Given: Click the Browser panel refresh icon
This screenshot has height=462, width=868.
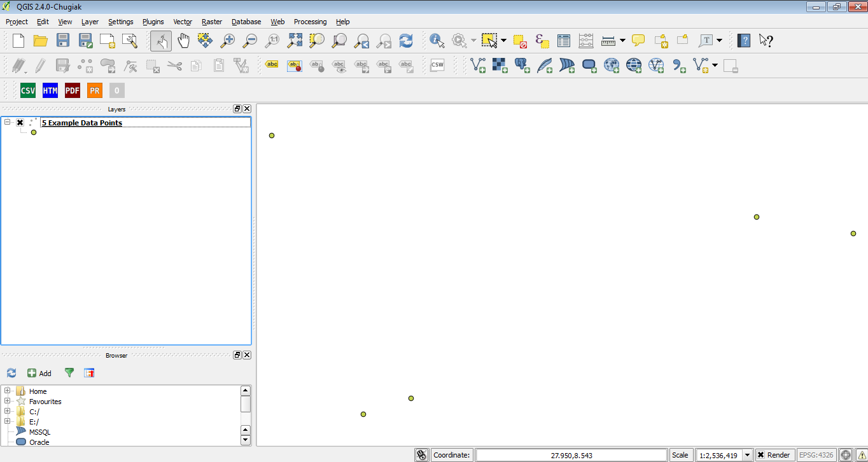Looking at the screenshot, I should coord(11,373).
